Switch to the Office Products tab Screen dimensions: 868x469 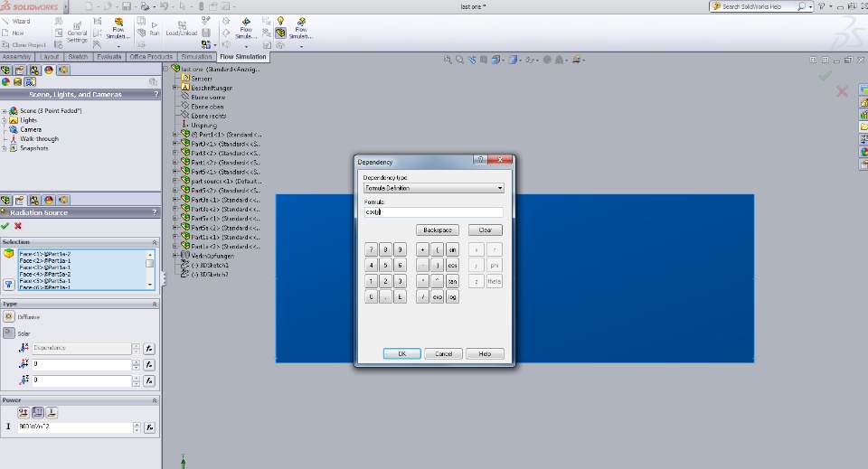click(x=151, y=57)
